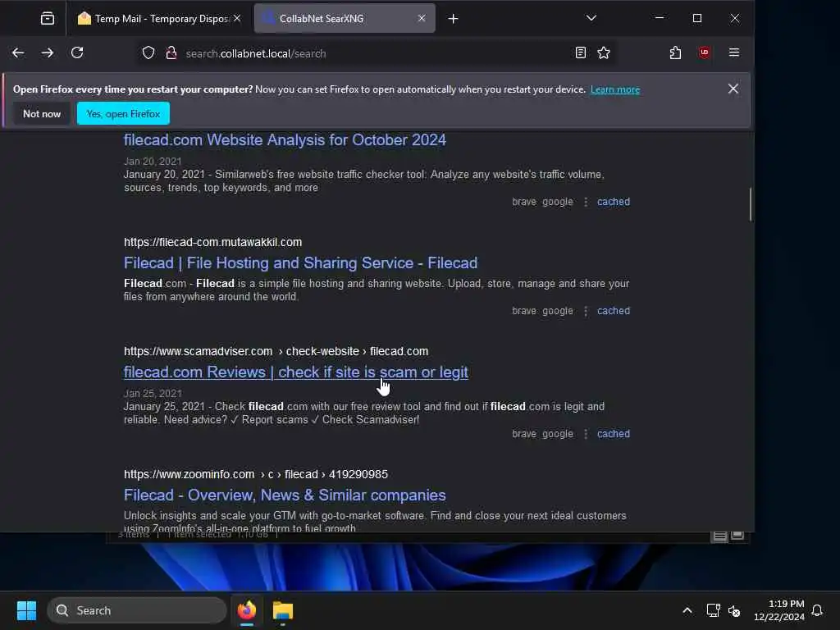Viewport: 840px width, 630px height.
Task: Open network status tray icon
Action: click(713, 610)
